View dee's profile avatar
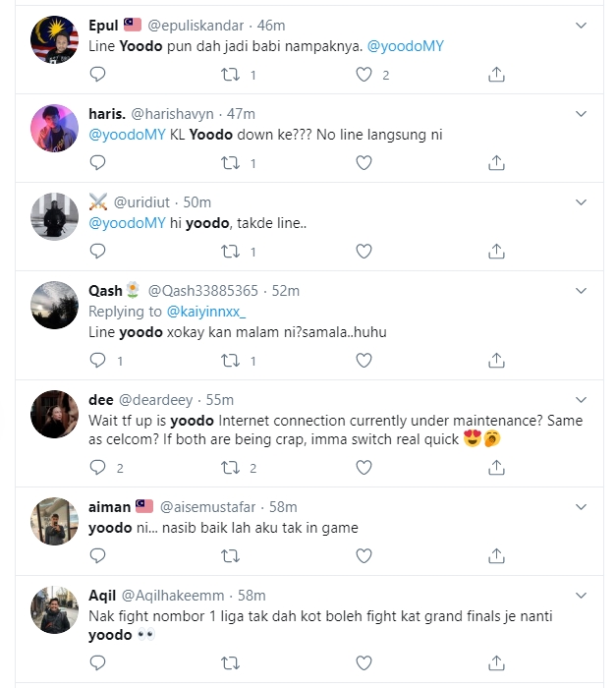This screenshot has width=616, height=688. (55, 414)
